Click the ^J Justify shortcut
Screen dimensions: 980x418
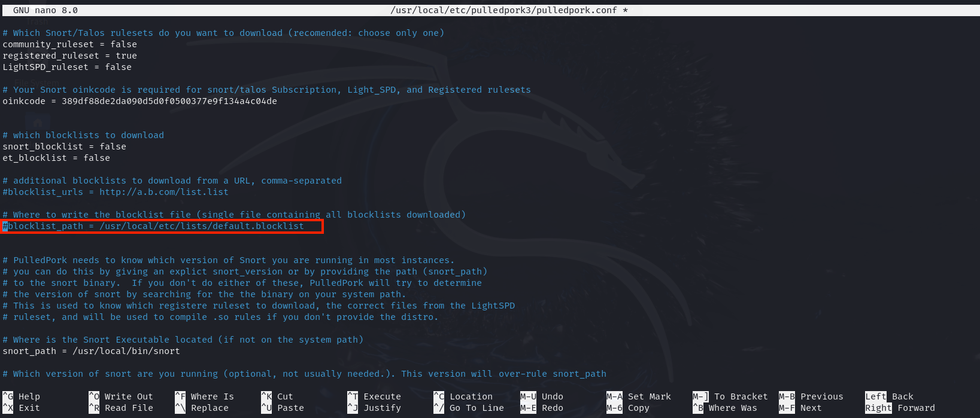(x=374, y=408)
